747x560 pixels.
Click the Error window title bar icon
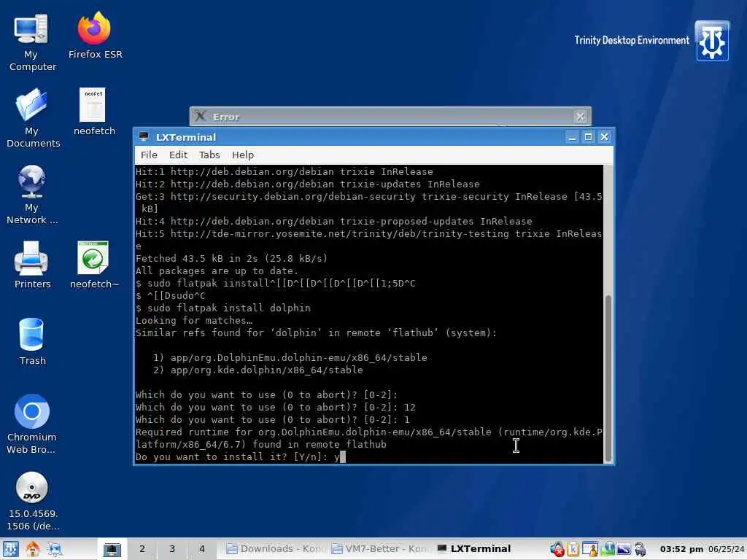[x=201, y=116]
